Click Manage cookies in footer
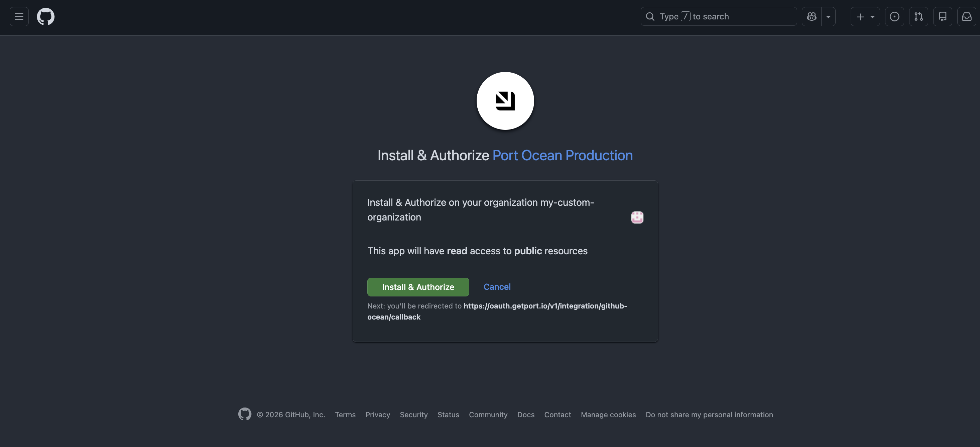Screen dimensions: 980x447 point(608,415)
